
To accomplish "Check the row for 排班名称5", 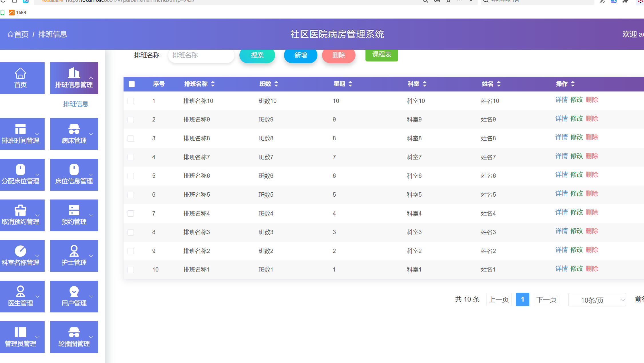I will pos(131,195).
